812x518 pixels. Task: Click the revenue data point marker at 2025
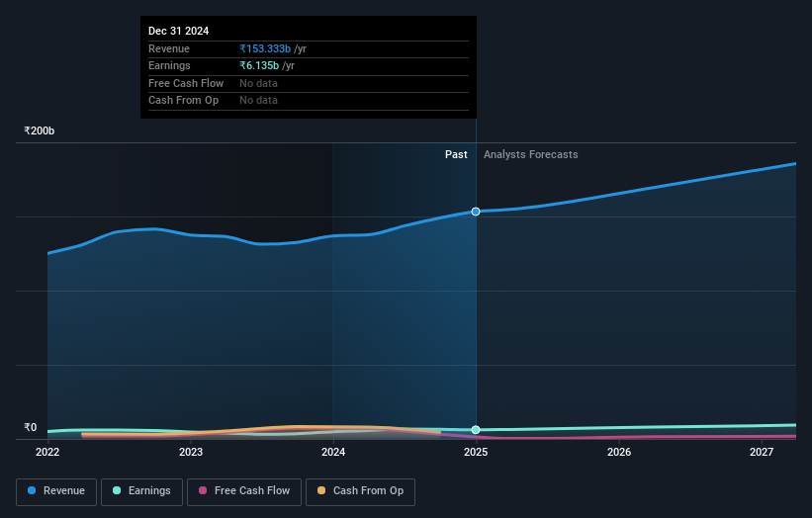pyautogui.click(x=476, y=212)
